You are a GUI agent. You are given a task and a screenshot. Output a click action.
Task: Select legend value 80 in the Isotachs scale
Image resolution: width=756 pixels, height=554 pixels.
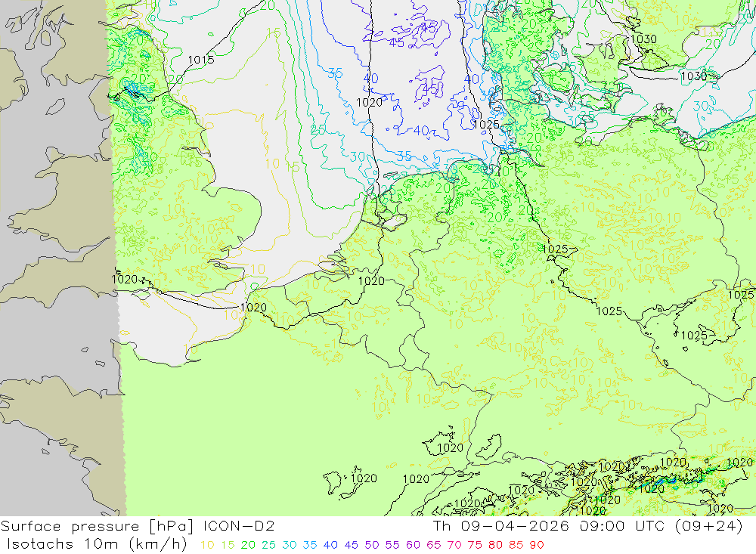coord(496,545)
